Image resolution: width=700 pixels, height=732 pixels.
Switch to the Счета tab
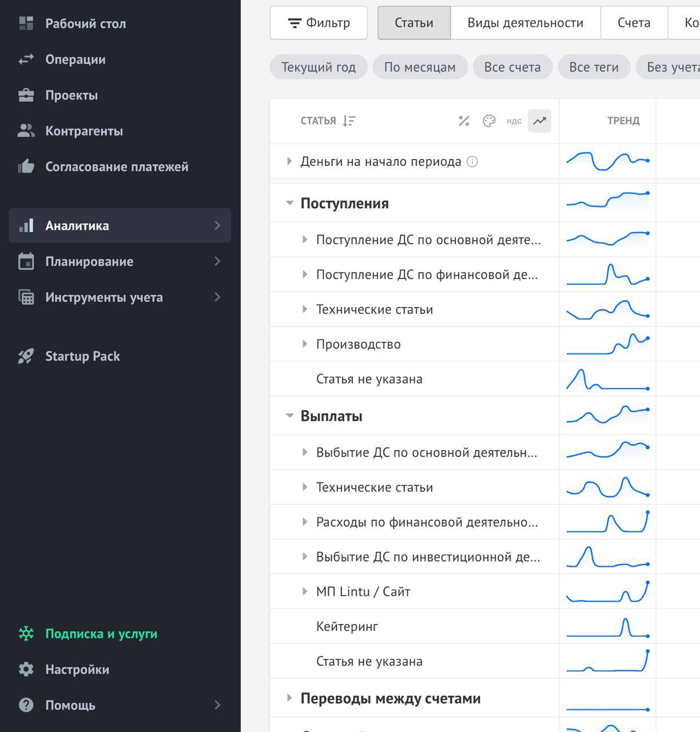pos(634,23)
